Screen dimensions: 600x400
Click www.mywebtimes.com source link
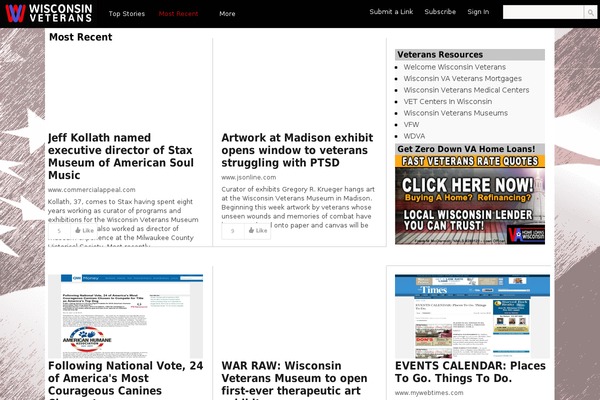pos(429,393)
